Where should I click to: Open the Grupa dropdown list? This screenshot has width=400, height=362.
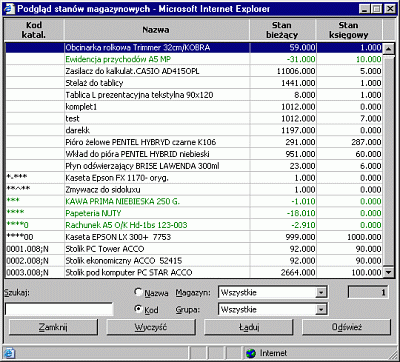[320, 310]
